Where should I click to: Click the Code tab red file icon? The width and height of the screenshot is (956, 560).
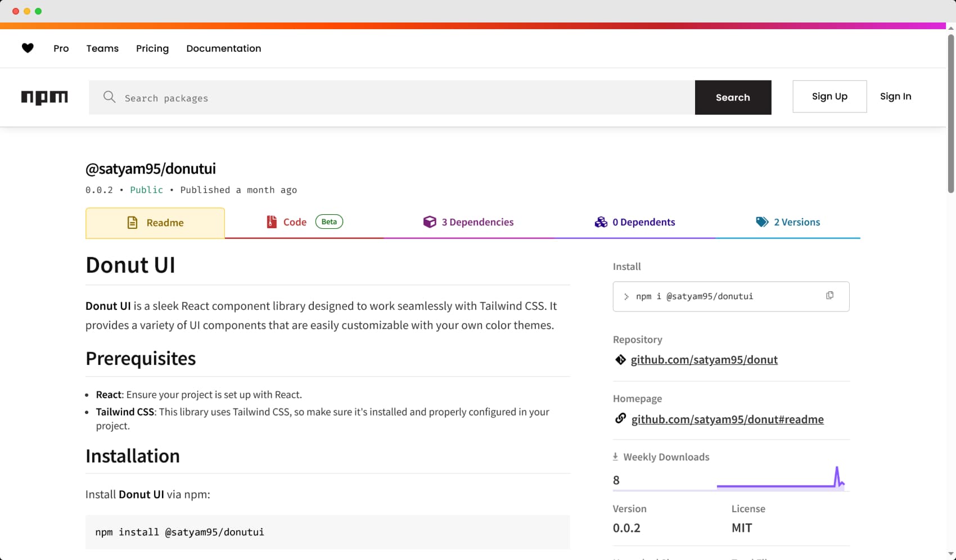pyautogui.click(x=272, y=222)
